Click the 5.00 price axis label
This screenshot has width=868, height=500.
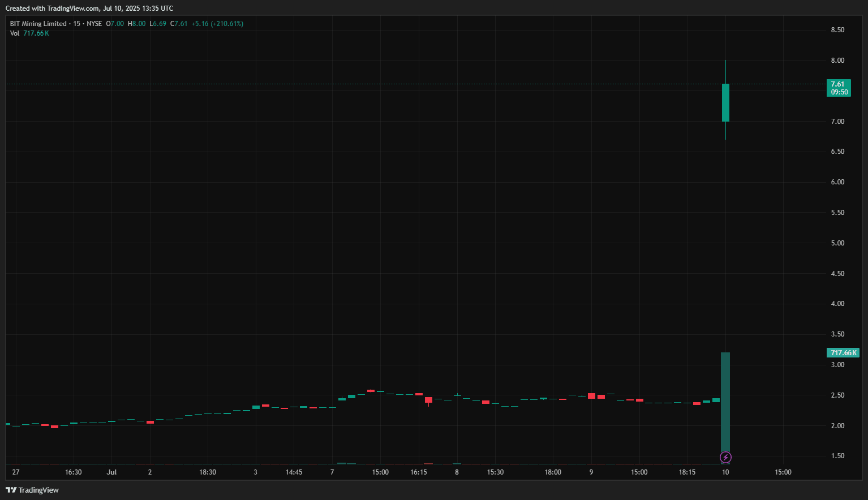click(837, 243)
